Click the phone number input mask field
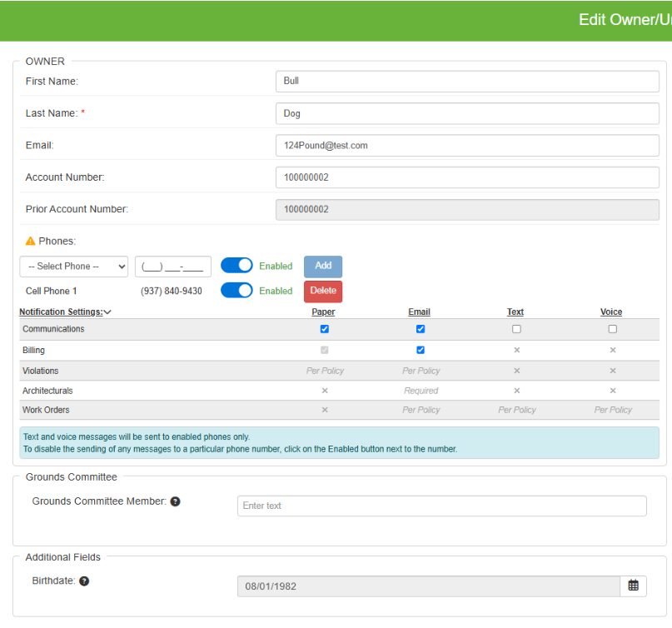The height and width of the screenshot is (628, 672). pyautogui.click(x=172, y=267)
